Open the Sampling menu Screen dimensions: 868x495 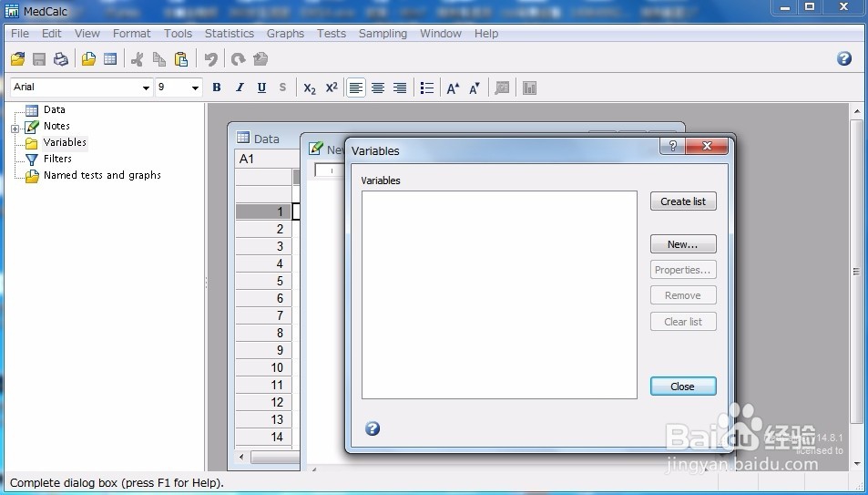click(x=383, y=33)
